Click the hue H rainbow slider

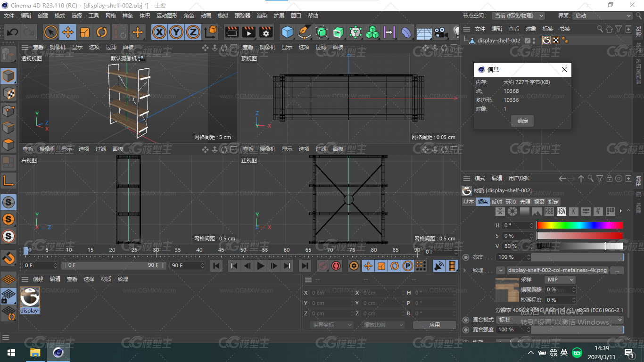[x=580, y=225]
